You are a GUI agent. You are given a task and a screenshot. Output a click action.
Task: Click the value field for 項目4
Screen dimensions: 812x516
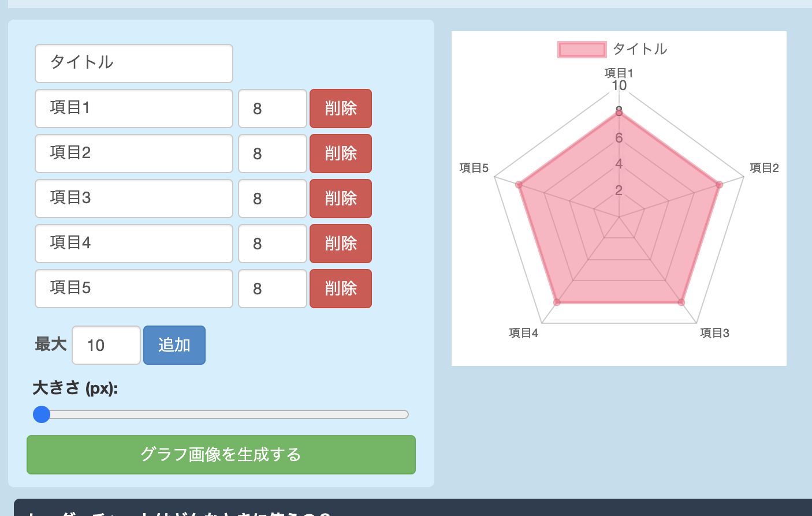(x=272, y=244)
